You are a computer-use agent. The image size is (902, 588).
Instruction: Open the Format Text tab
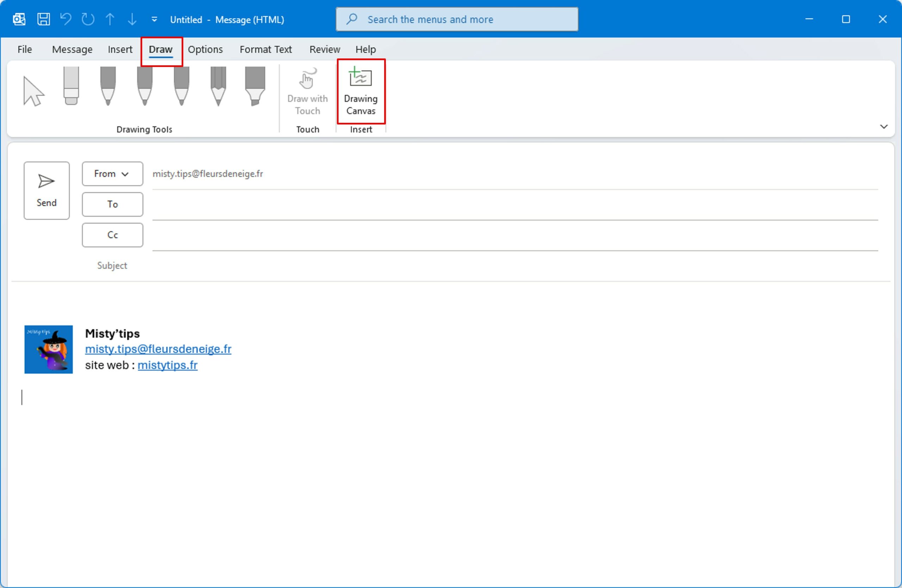tap(265, 49)
